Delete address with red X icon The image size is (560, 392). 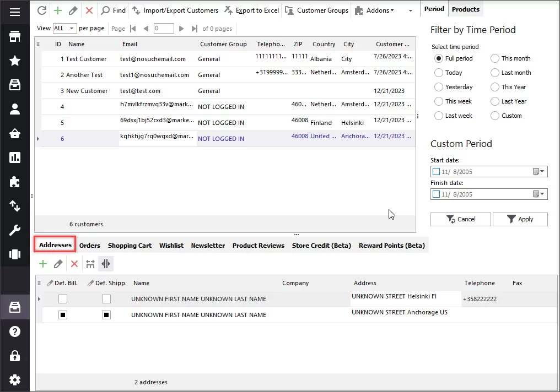click(74, 264)
